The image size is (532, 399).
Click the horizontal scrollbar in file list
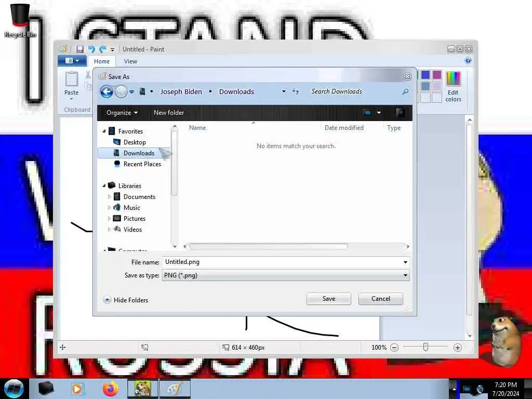click(268, 246)
